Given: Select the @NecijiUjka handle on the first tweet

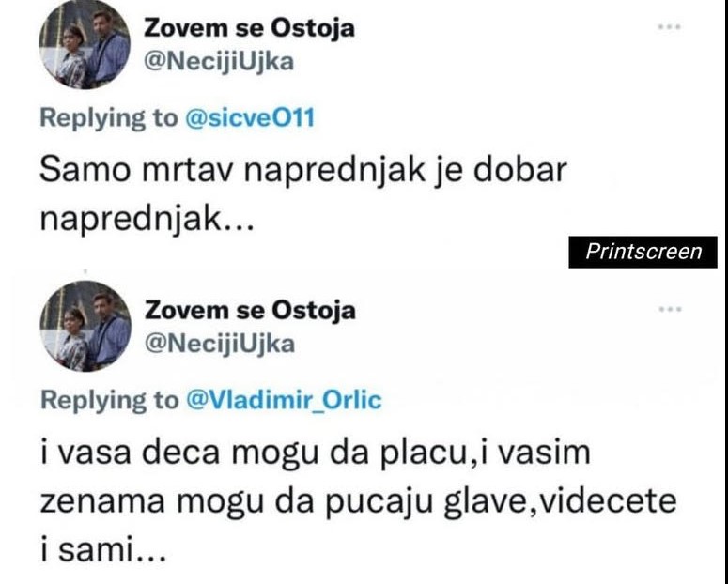Looking at the screenshot, I should click(218, 62).
